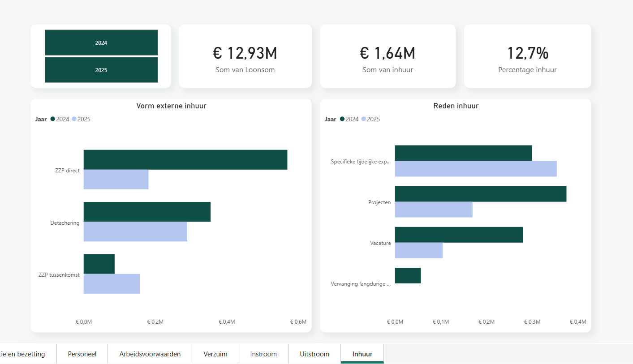Viewport: 633px width, 364px height.
Task: Click the '€ 0,6M' axis value
Action: [298, 322]
